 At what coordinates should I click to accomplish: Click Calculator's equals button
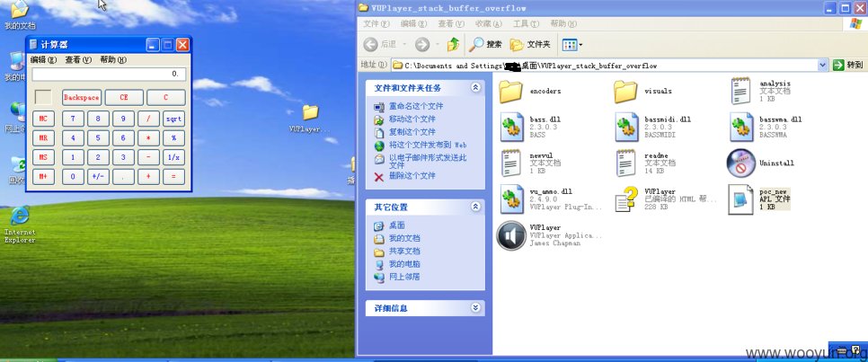173,177
